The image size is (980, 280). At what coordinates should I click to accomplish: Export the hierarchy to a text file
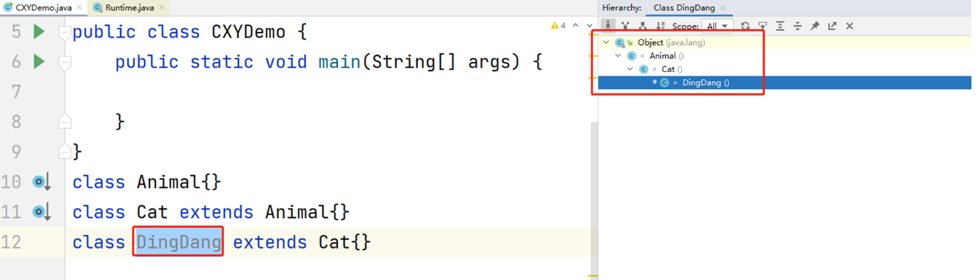(x=832, y=26)
